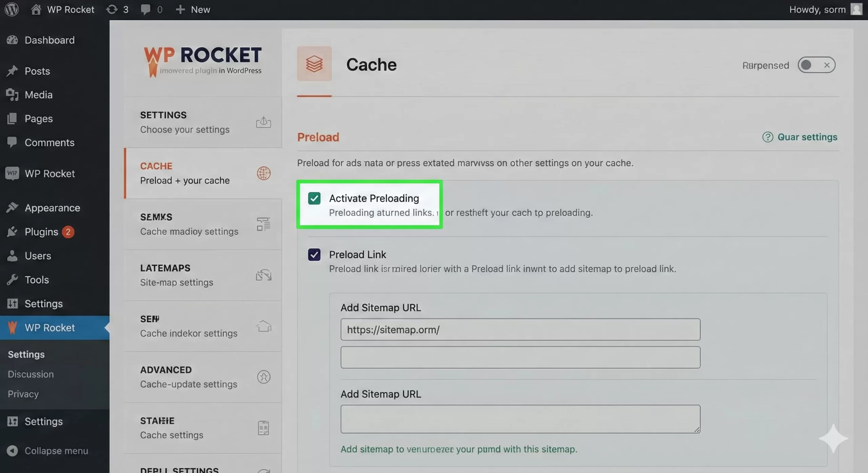This screenshot has width=868, height=473.
Task: Click the document icon beside Cache settings
Action: click(263, 428)
